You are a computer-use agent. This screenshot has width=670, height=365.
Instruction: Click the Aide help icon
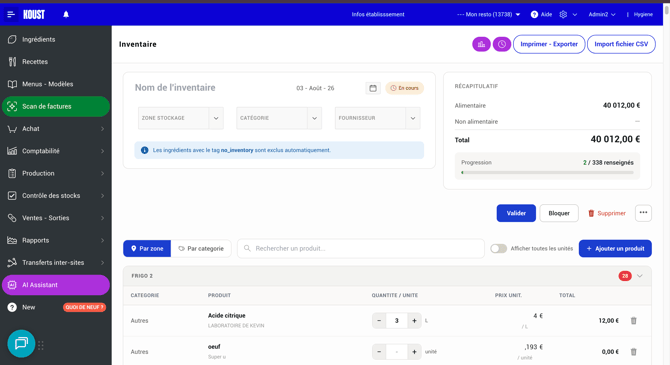point(534,15)
